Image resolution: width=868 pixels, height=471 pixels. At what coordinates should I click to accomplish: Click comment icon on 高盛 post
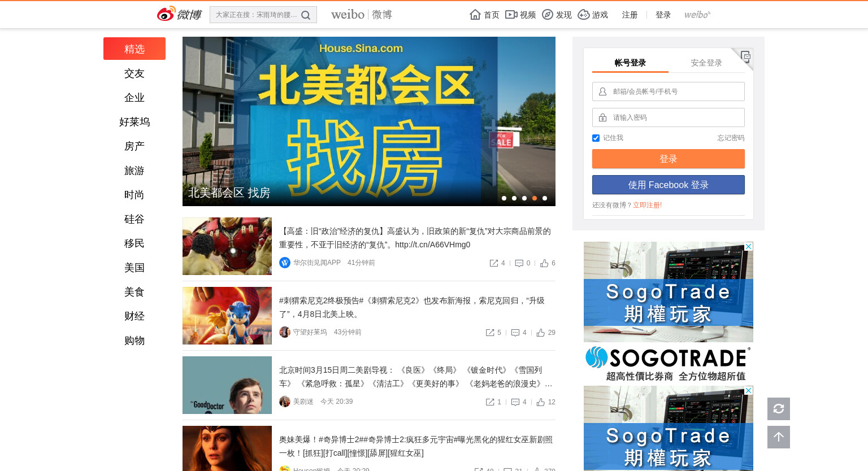pyautogui.click(x=519, y=263)
